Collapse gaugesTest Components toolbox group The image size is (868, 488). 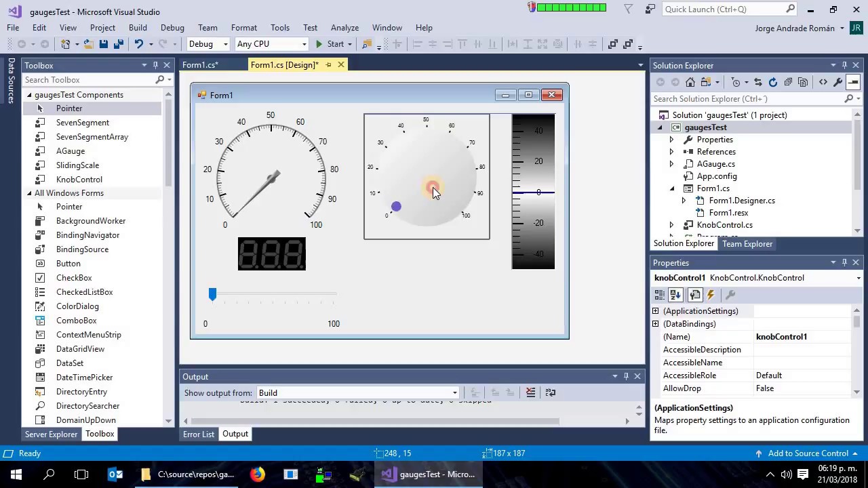pos(30,95)
